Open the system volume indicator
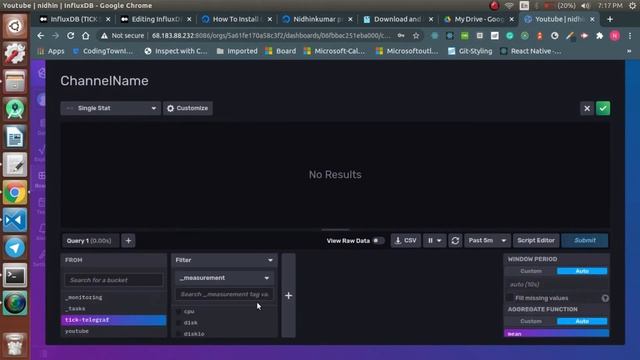Image resolution: width=640 pixels, height=360 pixels. click(x=585, y=5)
